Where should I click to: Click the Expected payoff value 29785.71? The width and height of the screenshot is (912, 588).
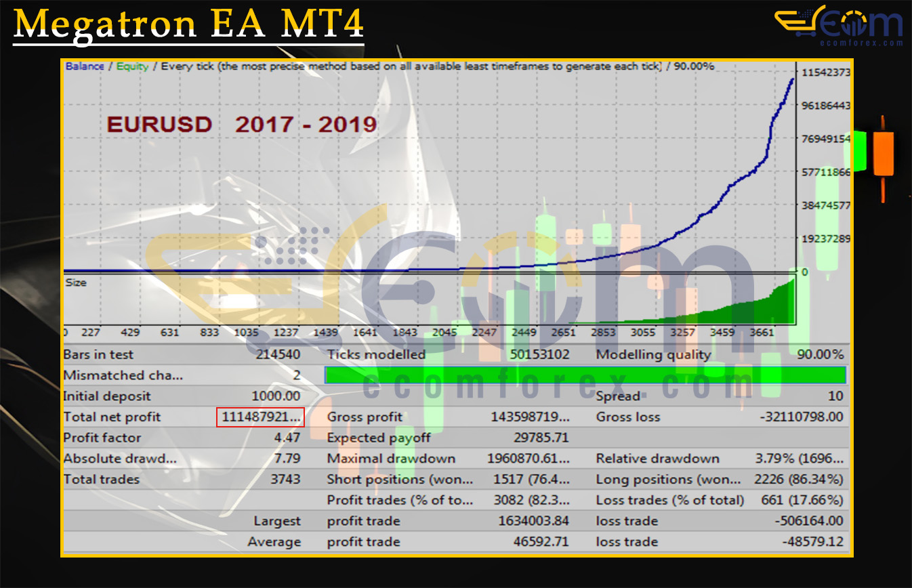tap(541, 438)
